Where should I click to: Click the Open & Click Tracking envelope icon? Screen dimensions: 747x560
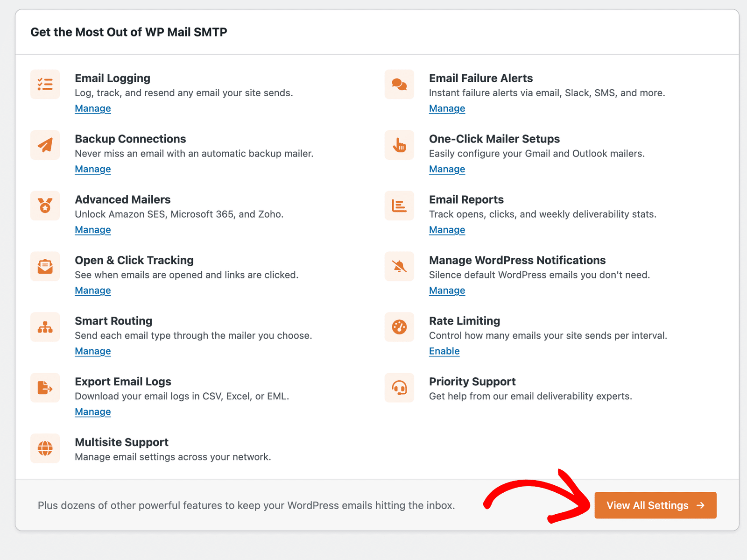45,266
